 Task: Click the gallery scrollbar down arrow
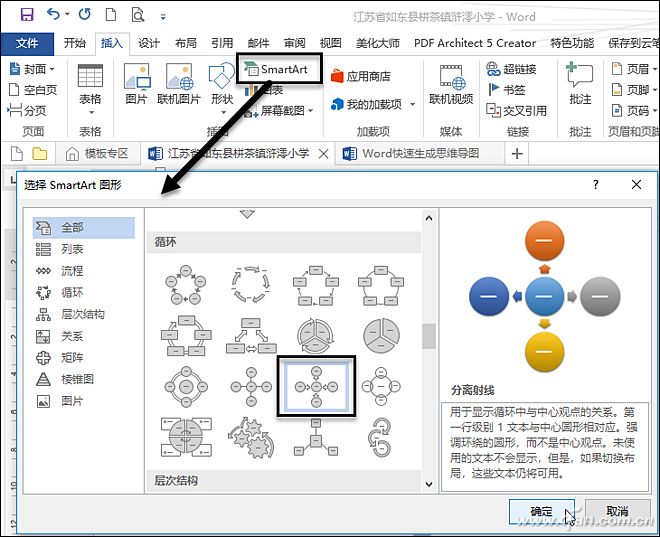[429, 484]
